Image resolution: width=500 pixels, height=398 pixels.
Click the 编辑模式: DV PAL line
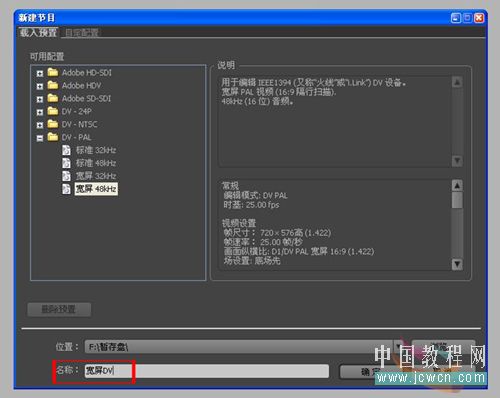tap(255, 195)
